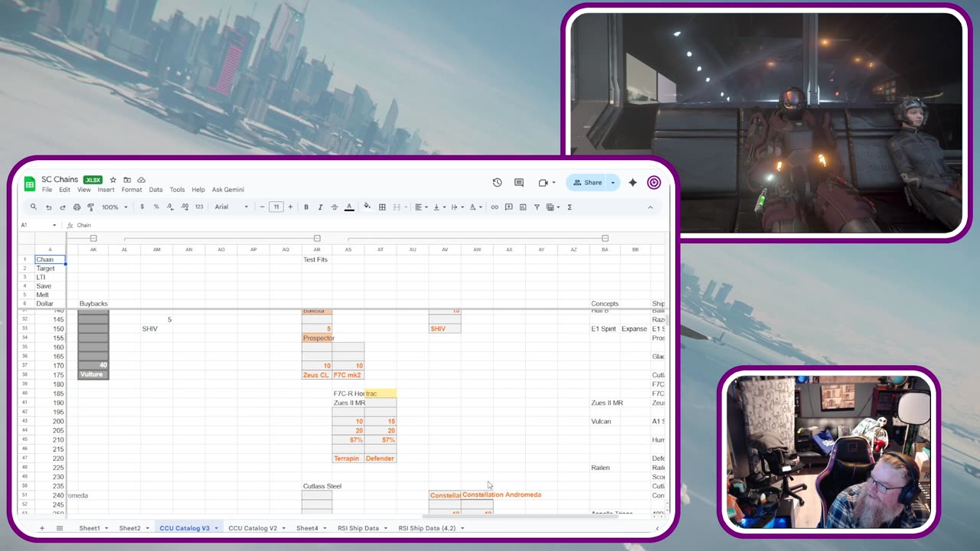980x551 pixels.
Task: Switch to RSI Ship Data (4.2) tab
Action: point(426,528)
